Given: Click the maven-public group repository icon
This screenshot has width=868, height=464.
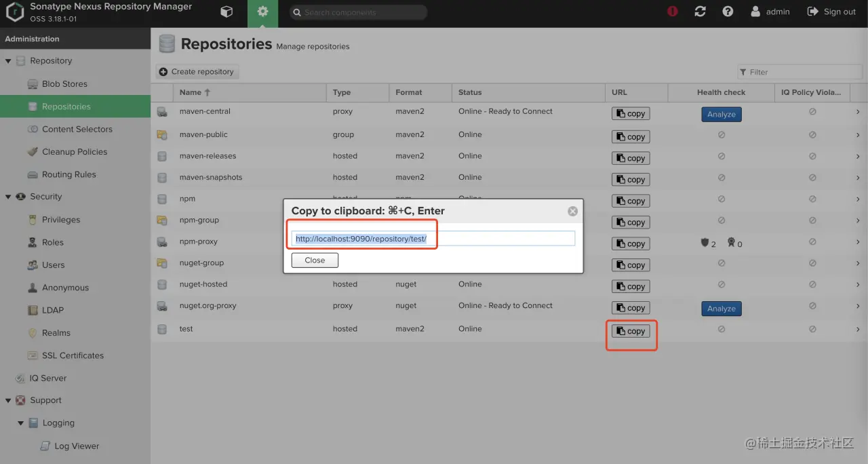Looking at the screenshot, I should coord(162,135).
